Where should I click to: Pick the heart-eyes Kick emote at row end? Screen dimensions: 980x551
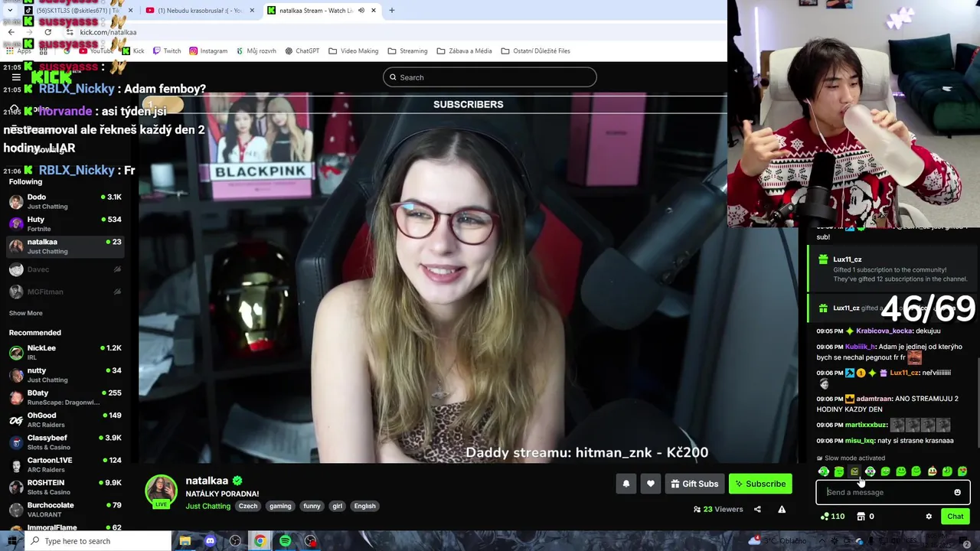[x=962, y=471]
